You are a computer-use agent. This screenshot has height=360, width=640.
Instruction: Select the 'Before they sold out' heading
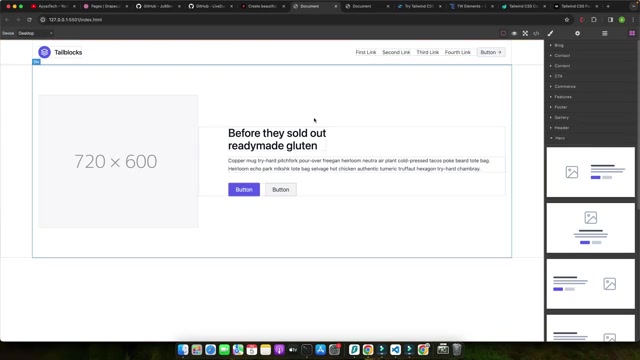277,139
